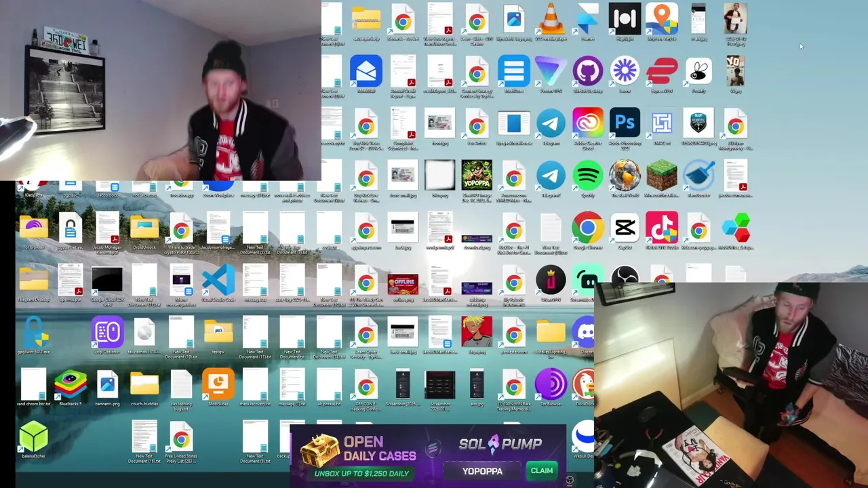Select the banner png image file
868x488 pixels.
(107, 385)
